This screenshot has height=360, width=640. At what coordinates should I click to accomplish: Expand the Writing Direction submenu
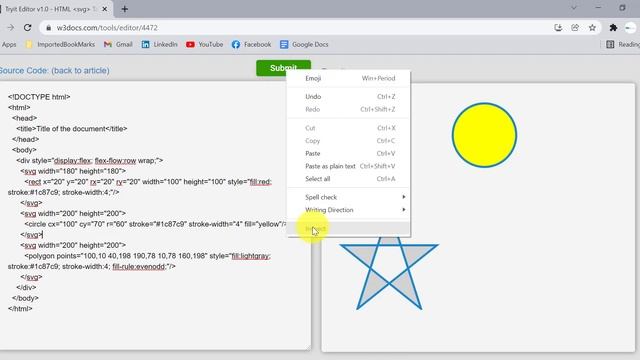349,210
